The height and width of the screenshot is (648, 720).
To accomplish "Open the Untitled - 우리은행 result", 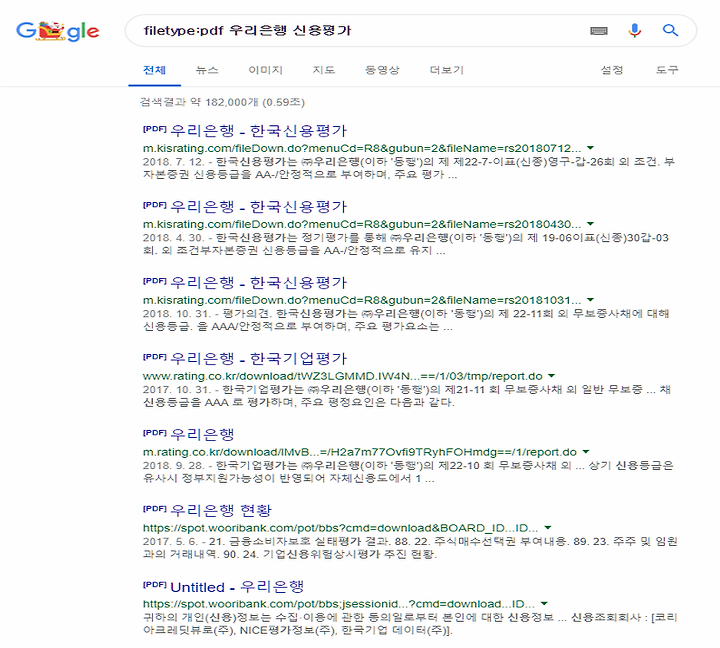I will coord(237,586).
